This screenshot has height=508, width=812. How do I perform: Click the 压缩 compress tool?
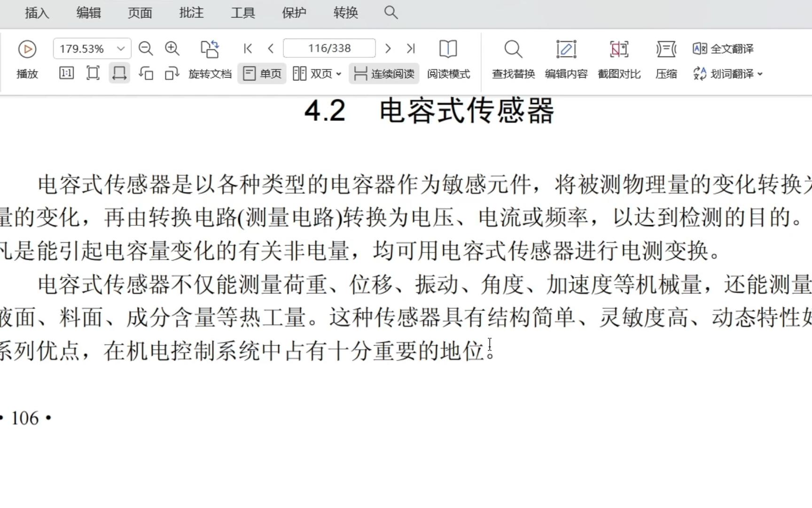tap(666, 60)
